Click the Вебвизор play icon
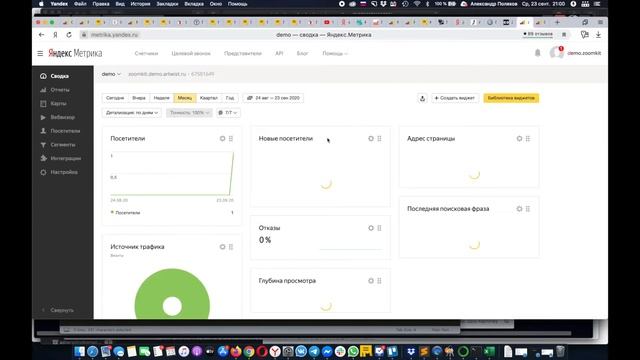 [x=43, y=117]
